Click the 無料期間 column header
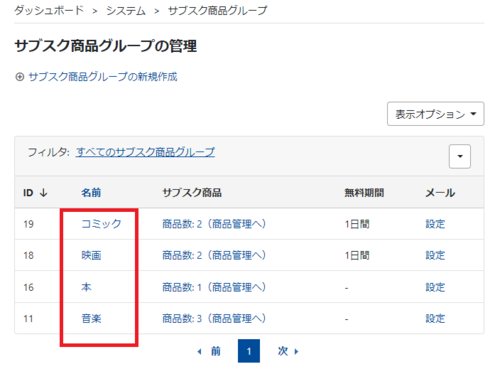 364,193
